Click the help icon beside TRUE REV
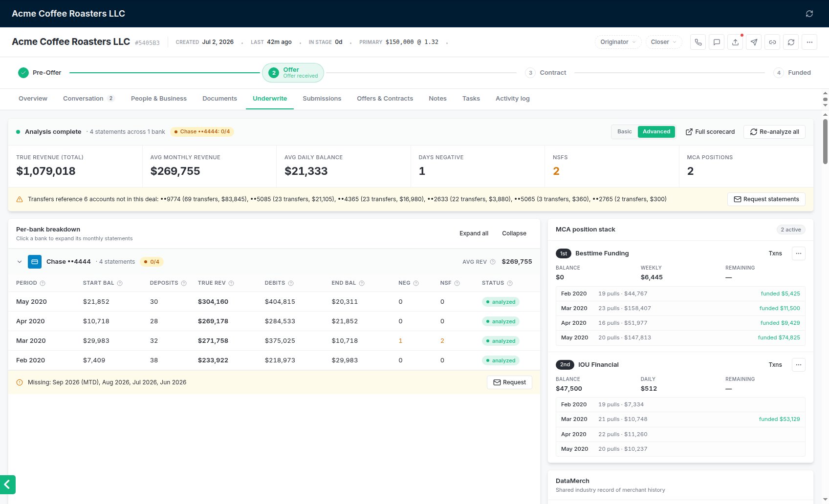 [231, 283]
